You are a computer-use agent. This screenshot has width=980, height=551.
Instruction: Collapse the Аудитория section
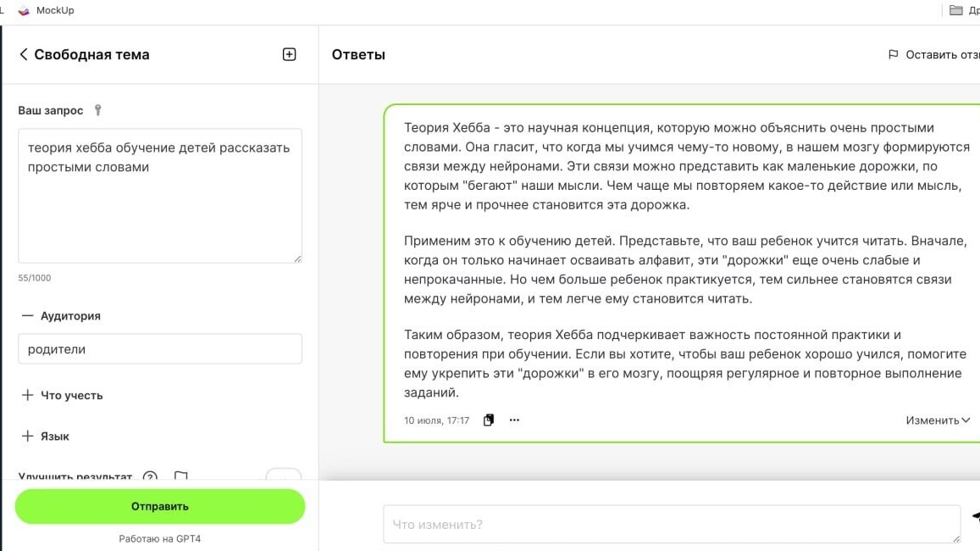(x=27, y=316)
